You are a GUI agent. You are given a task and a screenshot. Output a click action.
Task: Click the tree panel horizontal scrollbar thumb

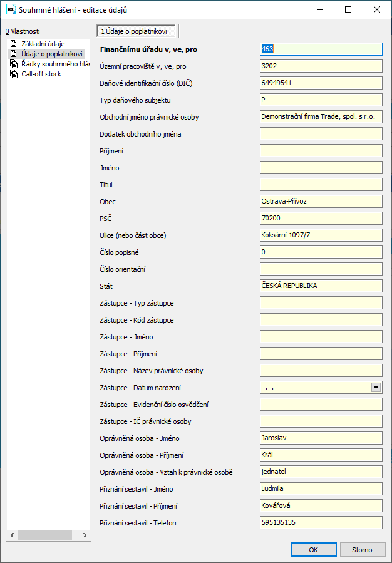click(45, 535)
